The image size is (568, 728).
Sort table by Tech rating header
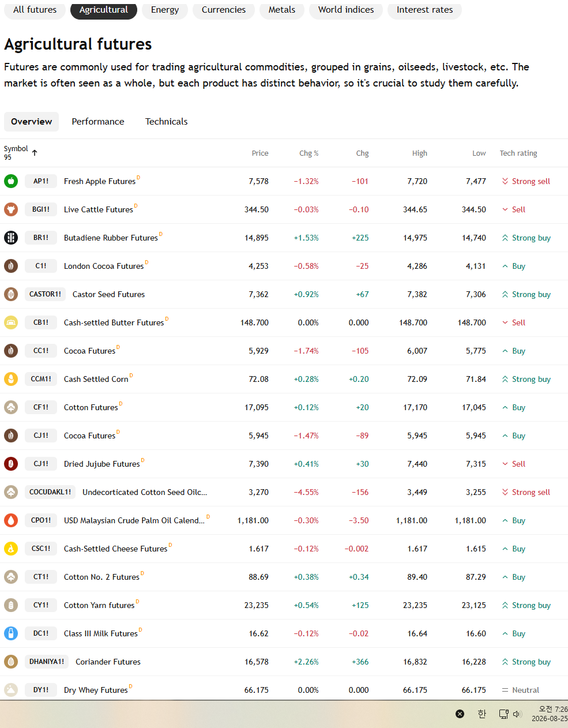[x=518, y=153]
